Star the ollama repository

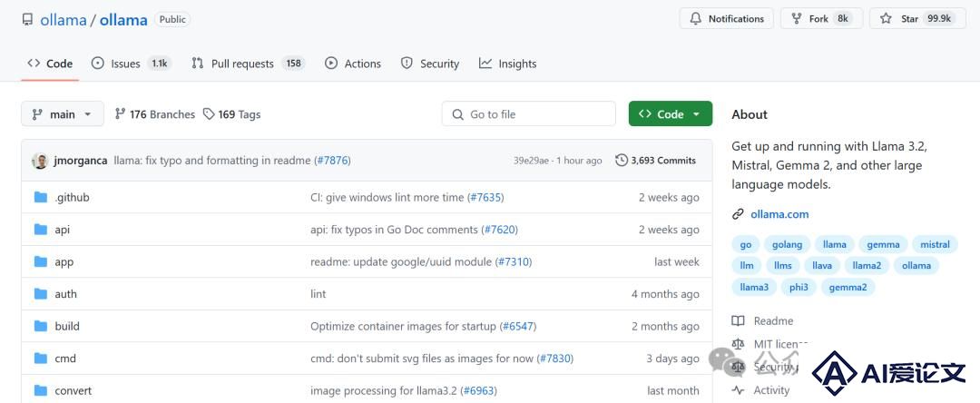(x=918, y=19)
